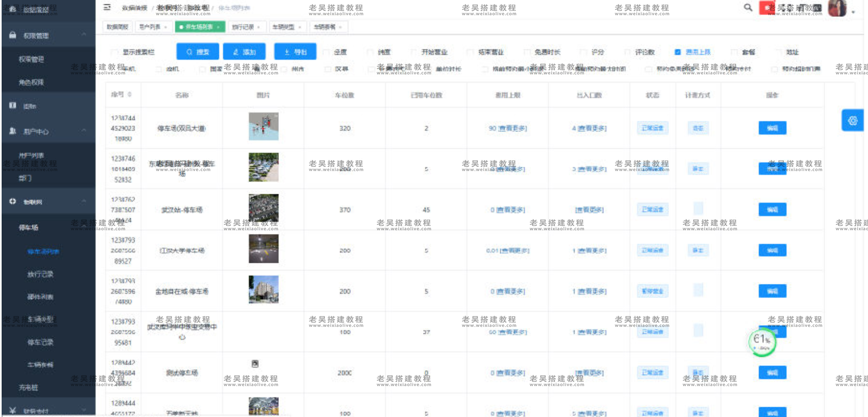Viewport: 868px width, 417px height.
Task: Switch to the first page tab 数据简报
Action: point(117,27)
